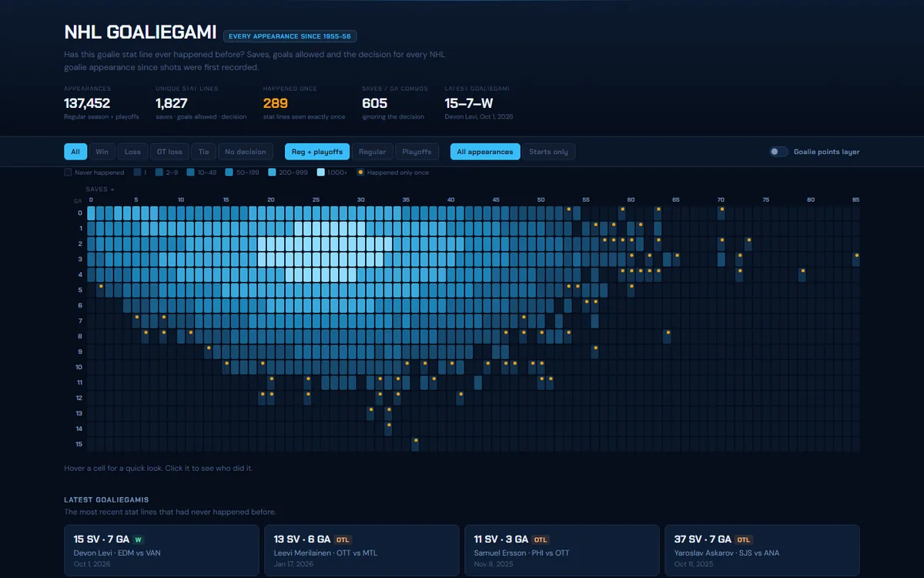This screenshot has height=578, width=924.
Task: Click the OTL badge on Merilainen's card
Action: point(343,539)
